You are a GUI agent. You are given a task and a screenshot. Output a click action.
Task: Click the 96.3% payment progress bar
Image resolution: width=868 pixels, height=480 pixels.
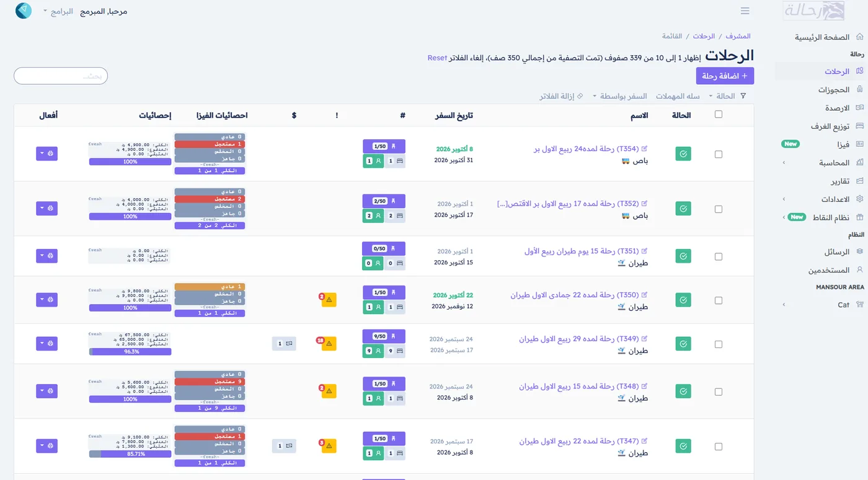tap(130, 352)
